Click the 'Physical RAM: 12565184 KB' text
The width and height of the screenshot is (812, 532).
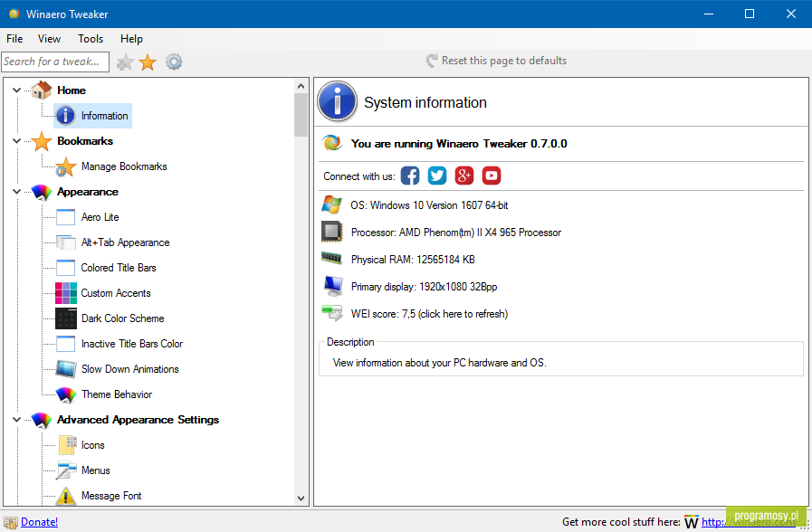pyautogui.click(x=413, y=260)
